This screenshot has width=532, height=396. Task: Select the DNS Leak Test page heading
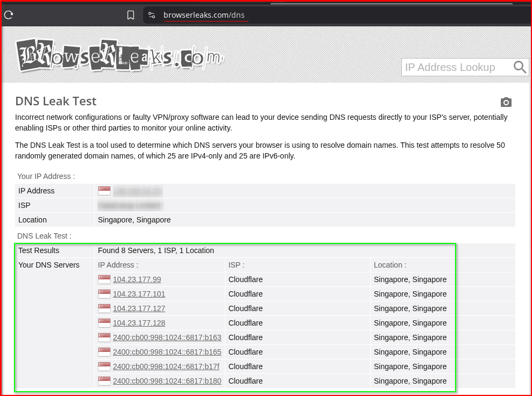pos(55,101)
